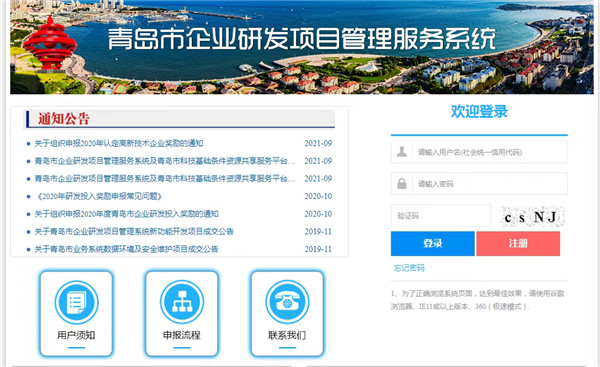
Task: Open the 申报流程 flowchart icon
Action: (182, 302)
